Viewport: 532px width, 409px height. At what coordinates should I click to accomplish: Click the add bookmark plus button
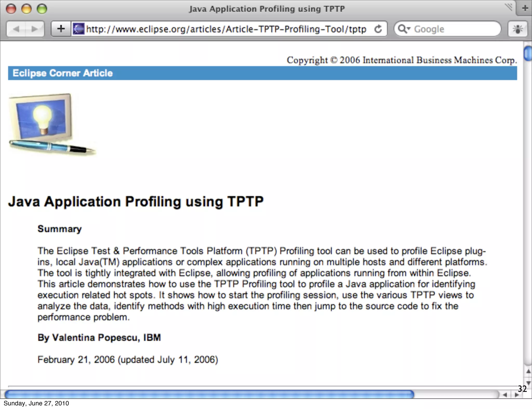click(x=61, y=29)
